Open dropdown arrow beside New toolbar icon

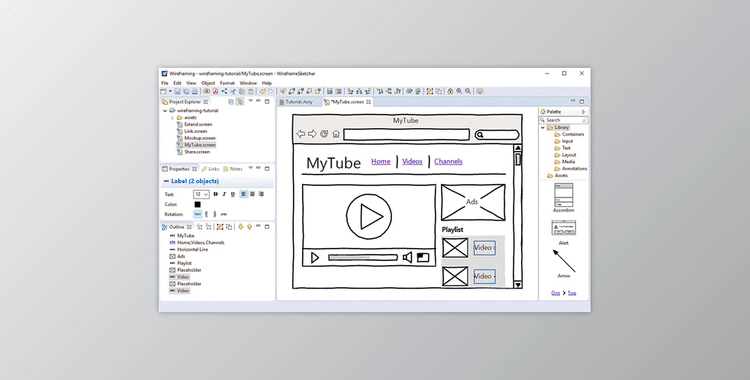point(170,91)
